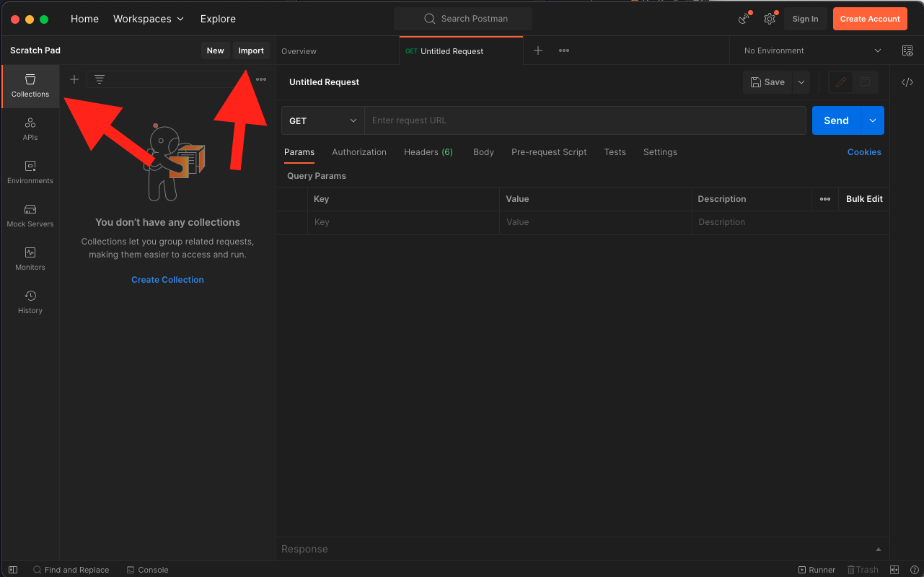Toggle two-pane layout icon in status bar
Image resolution: width=924 pixels, height=577 pixels.
[x=894, y=570]
